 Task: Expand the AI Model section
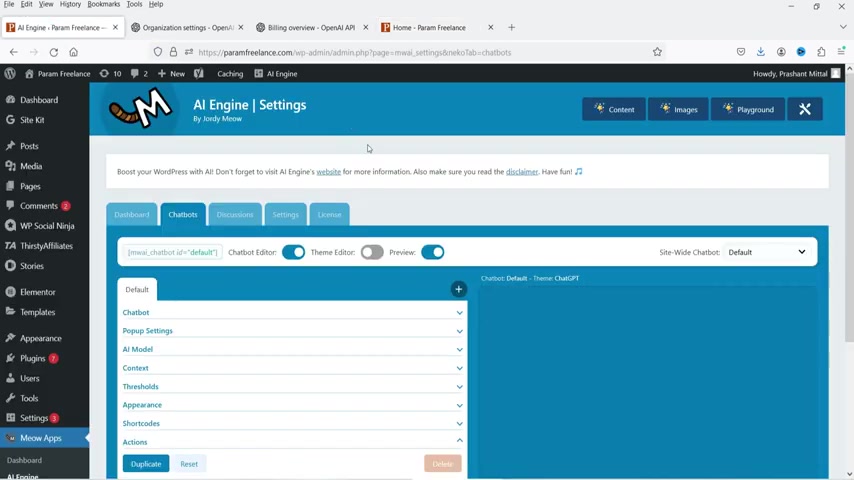tap(292, 349)
